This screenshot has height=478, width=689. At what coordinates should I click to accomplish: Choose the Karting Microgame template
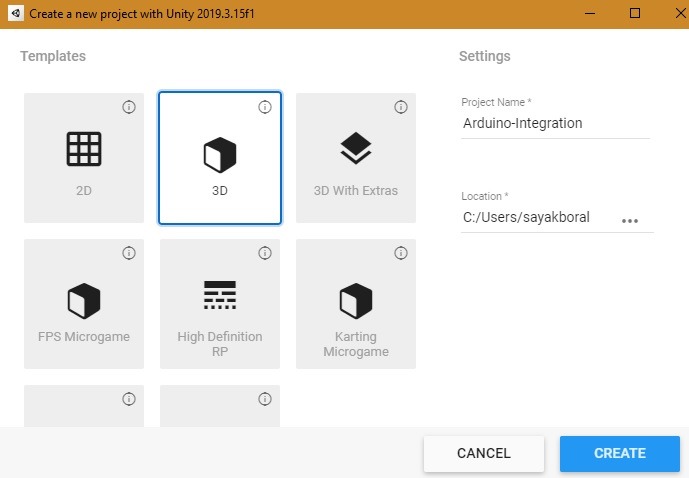point(356,304)
